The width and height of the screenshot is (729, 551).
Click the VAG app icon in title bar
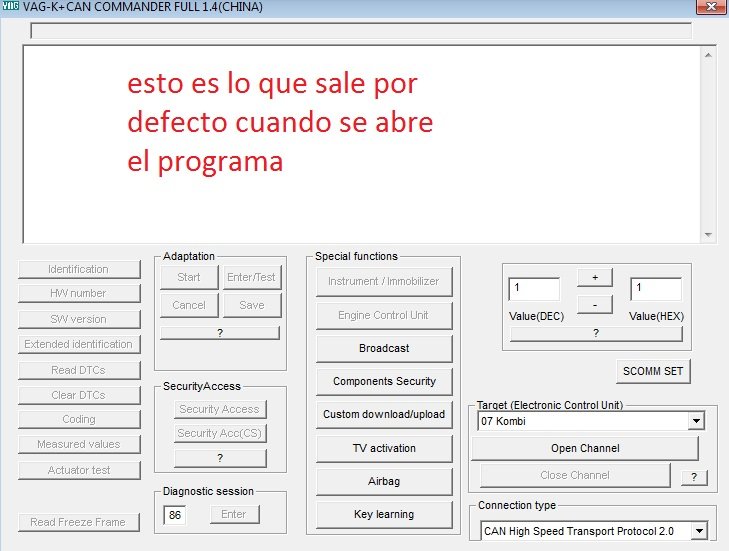click(11, 6)
